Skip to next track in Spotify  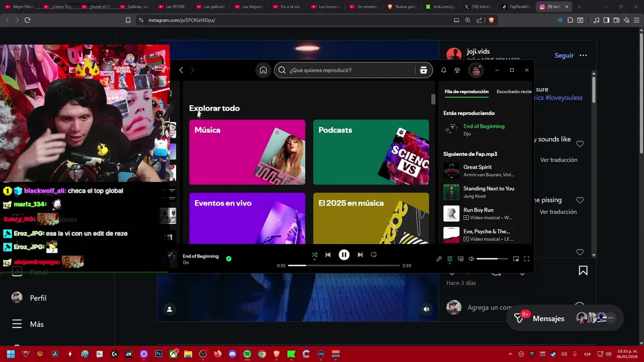[360, 255]
